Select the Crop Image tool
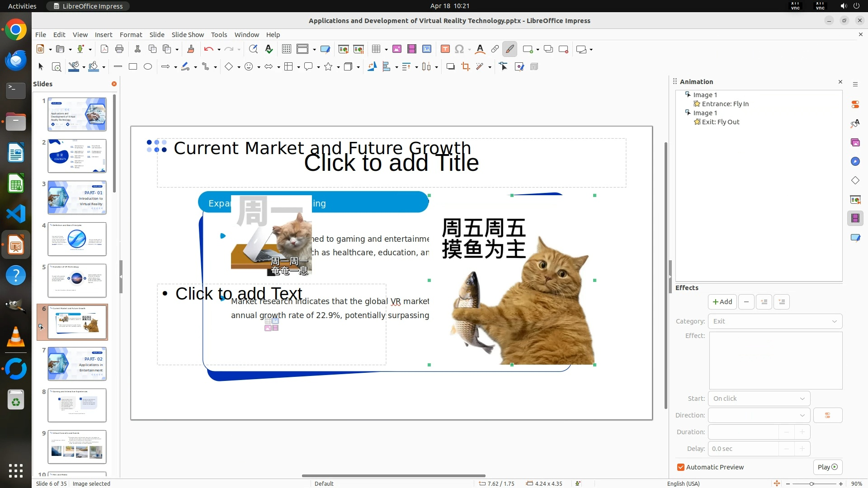This screenshot has height=488, width=868. pyautogui.click(x=465, y=67)
